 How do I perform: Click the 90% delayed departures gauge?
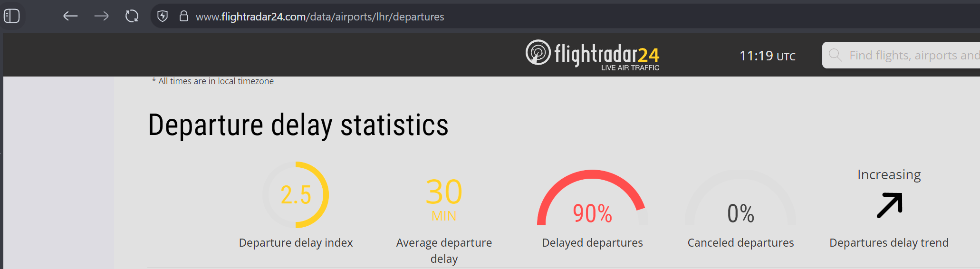592,198
